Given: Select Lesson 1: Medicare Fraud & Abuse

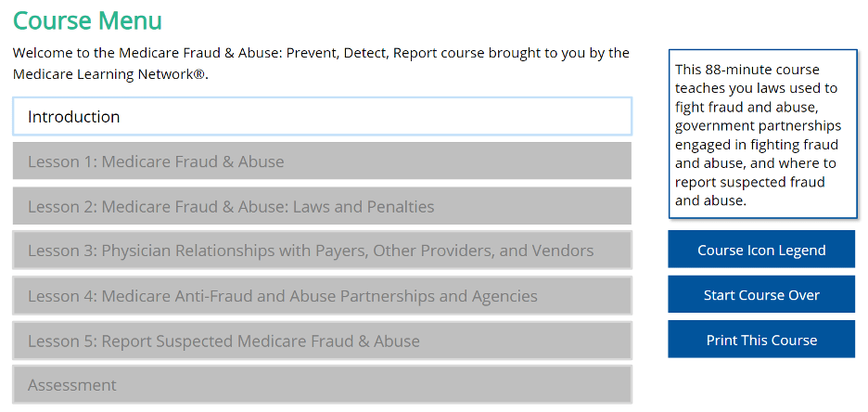Looking at the screenshot, I should (x=322, y=161).
